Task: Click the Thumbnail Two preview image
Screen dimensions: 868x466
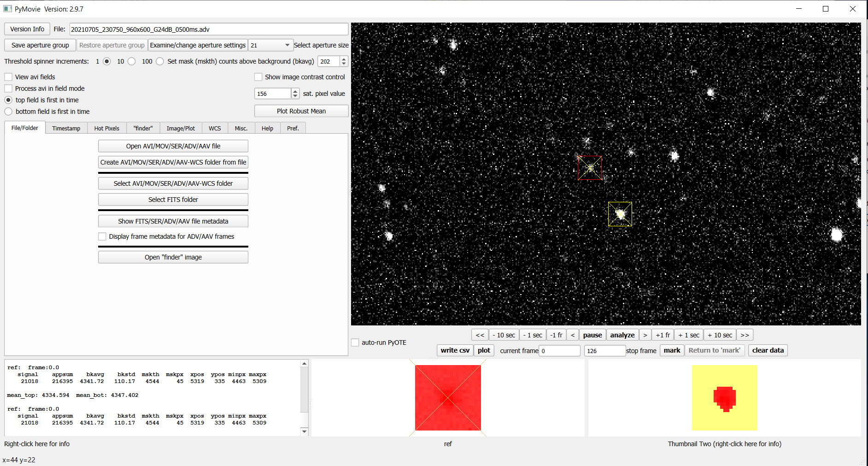Action: point(724,398)
